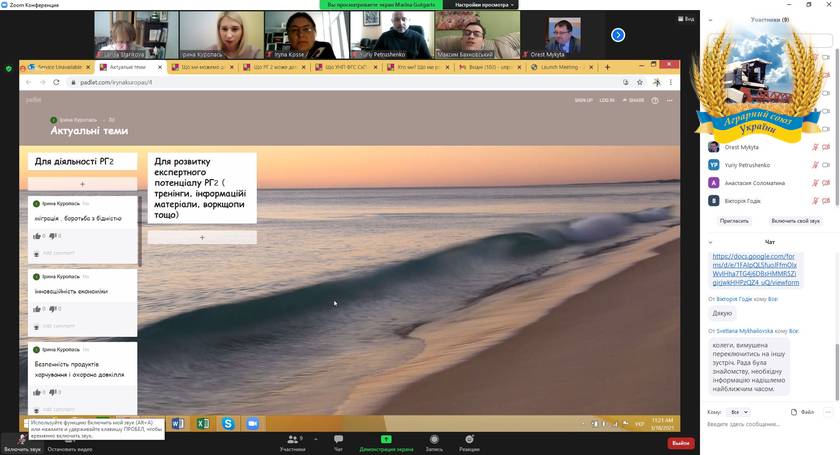Add comment on the migration post
Image resolution: width=840 pixels, height=455 pixels.
point(58,253)
